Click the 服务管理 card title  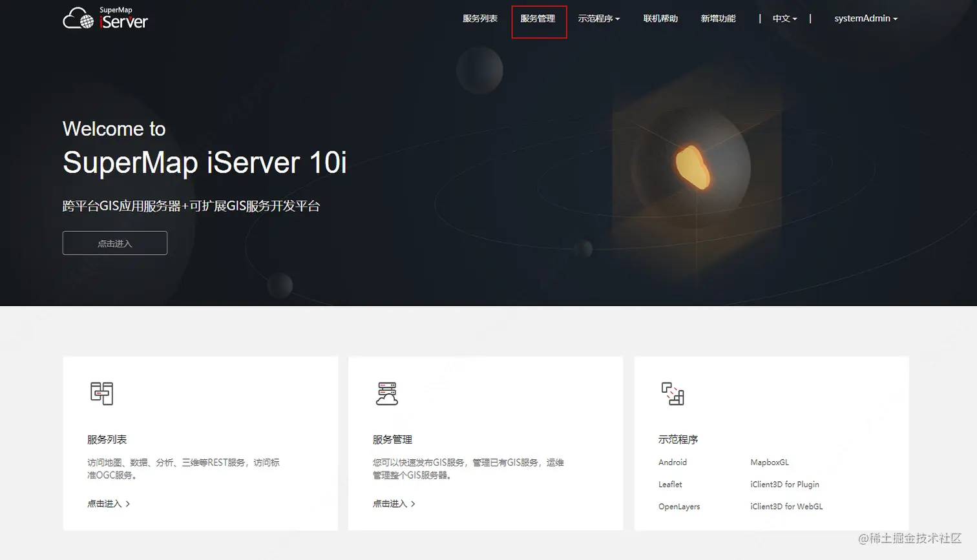393,440
